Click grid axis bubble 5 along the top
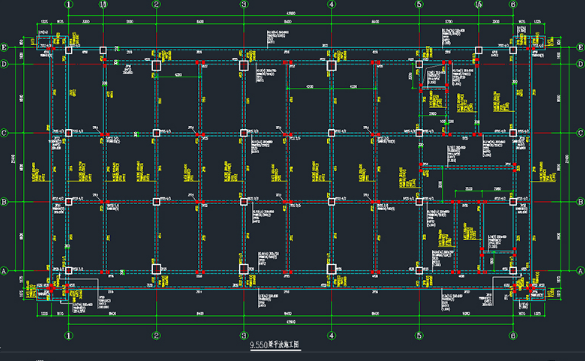The image size is (585, 361). click(x=419, y=4)
